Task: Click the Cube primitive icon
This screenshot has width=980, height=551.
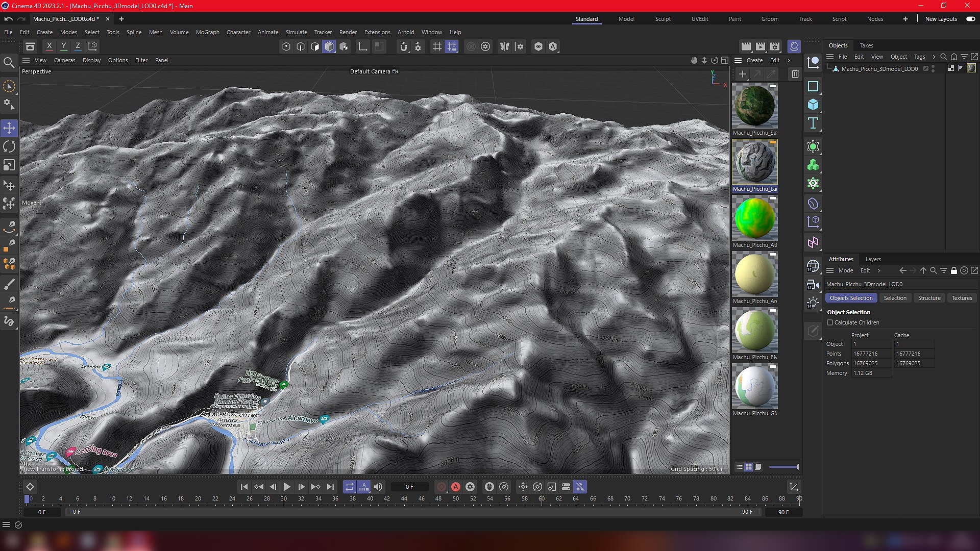Action: [813, 105]
